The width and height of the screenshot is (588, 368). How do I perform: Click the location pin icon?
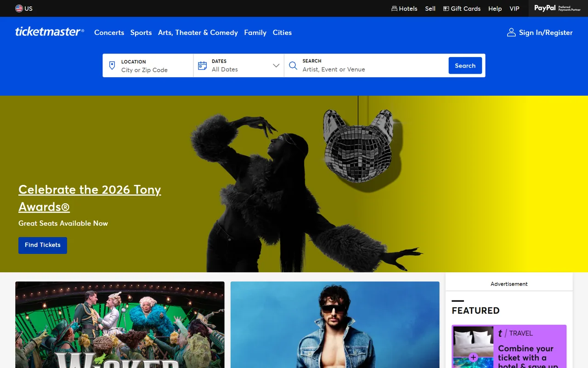coord(112,65)
